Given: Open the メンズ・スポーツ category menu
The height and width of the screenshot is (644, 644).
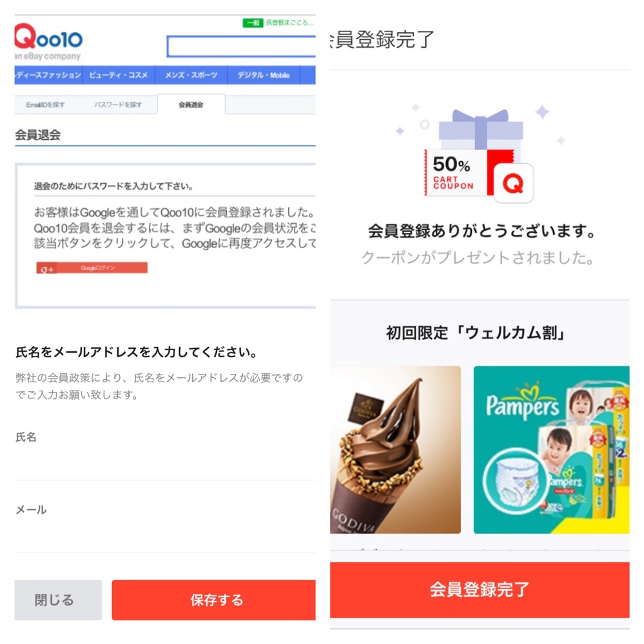Looking at the screenshot, I should (x=191, y=75).
